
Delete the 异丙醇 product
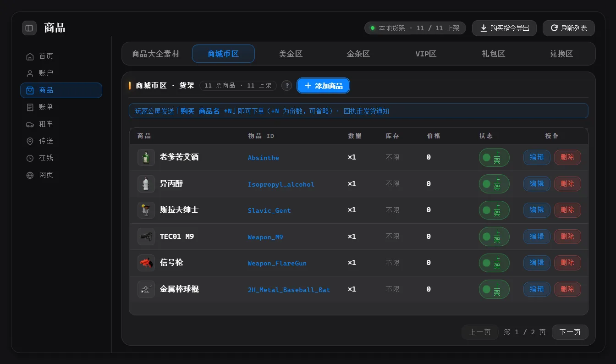click(567, 184)
